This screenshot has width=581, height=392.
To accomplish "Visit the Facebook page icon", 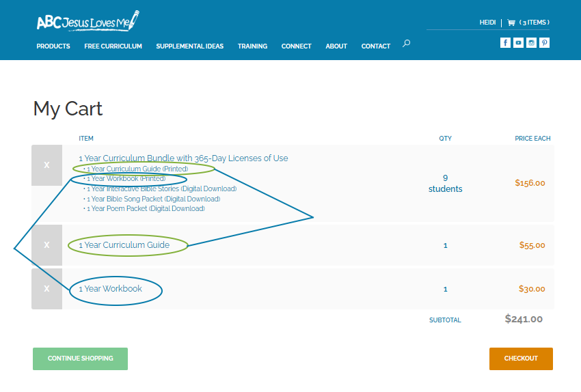I will [x=505, y=43].
